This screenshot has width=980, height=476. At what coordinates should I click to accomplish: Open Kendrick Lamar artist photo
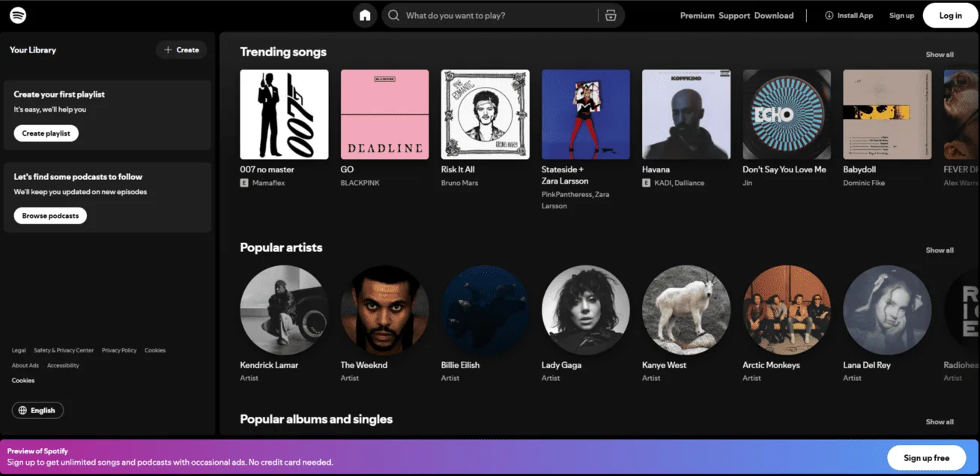(x=284, y=310)
